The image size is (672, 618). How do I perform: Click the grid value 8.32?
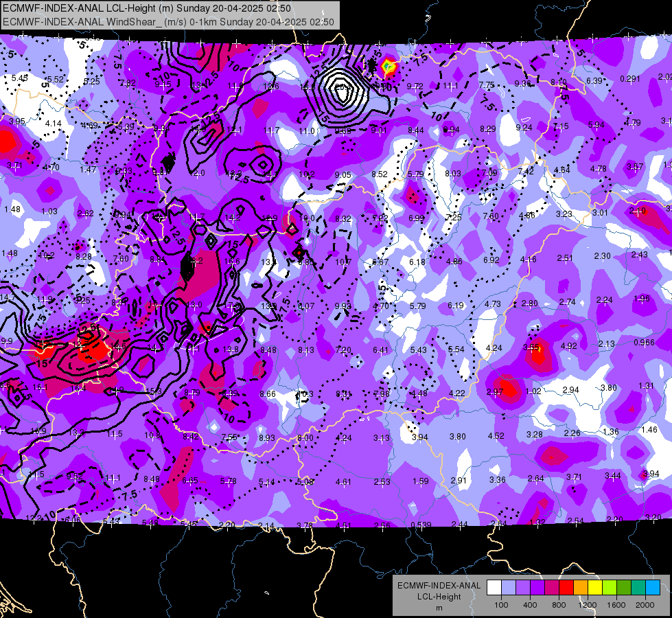[343, 219]
